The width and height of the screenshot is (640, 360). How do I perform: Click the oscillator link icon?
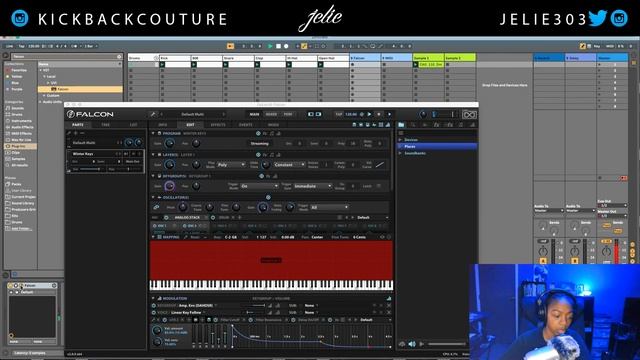pos(156,207)
